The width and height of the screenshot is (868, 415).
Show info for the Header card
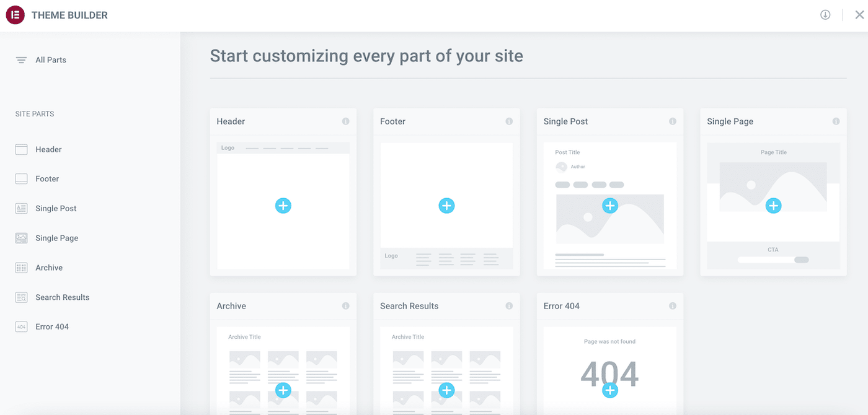point(346,121)
